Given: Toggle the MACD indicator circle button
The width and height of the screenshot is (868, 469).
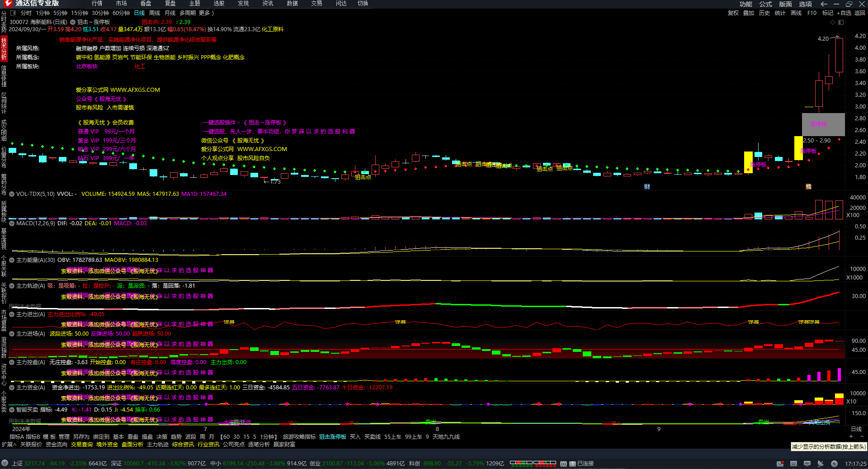Looking at the screenshot, I should pos(12,223).
